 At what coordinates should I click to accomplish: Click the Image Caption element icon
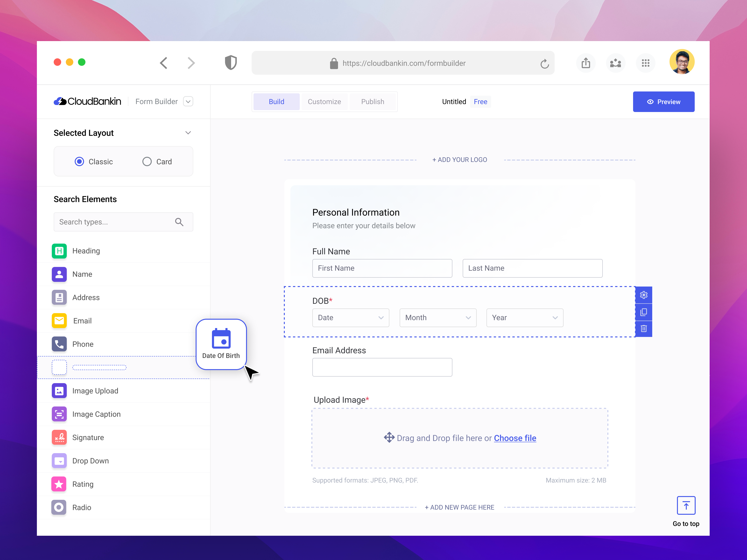coord(59,414)
